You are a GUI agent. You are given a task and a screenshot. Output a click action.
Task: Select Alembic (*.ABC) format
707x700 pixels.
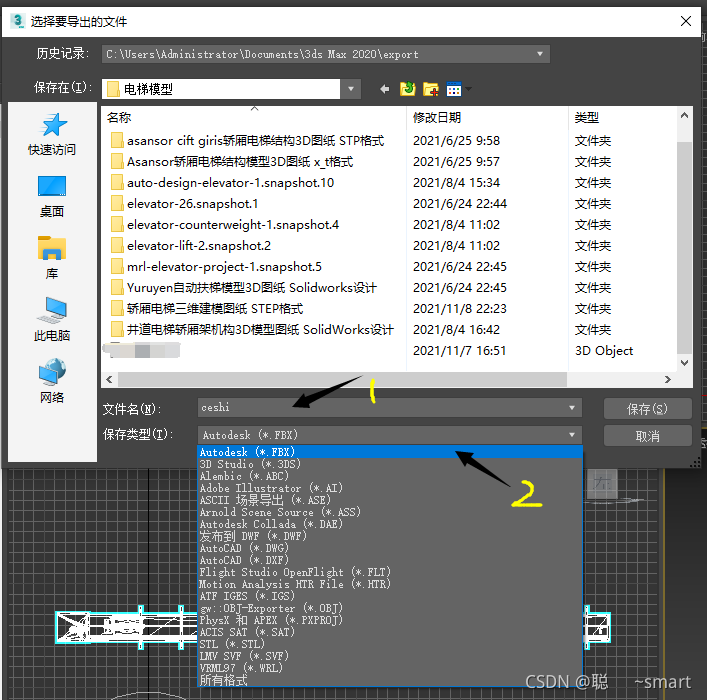click(x=390, y=476)
